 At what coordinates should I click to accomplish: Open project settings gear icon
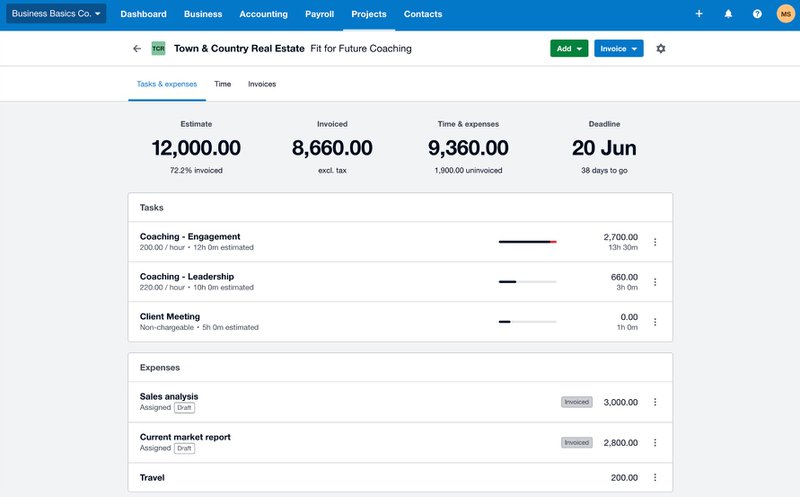click(x=661, y=48)
